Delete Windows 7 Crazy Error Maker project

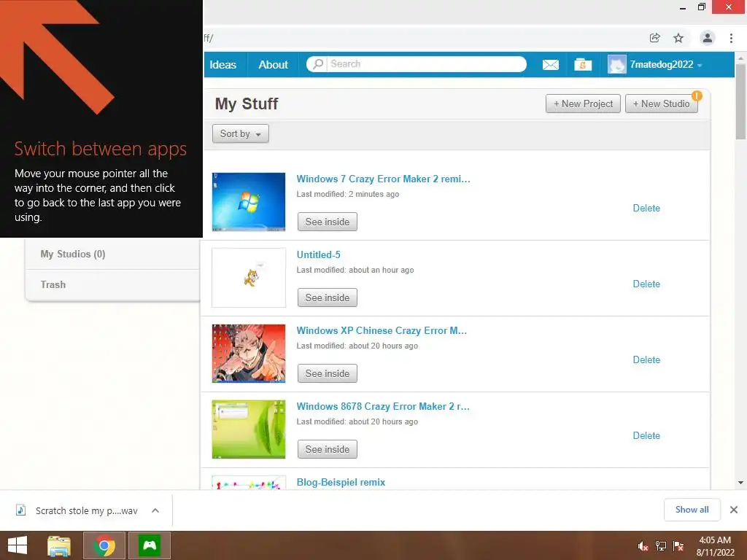point(646,208)
